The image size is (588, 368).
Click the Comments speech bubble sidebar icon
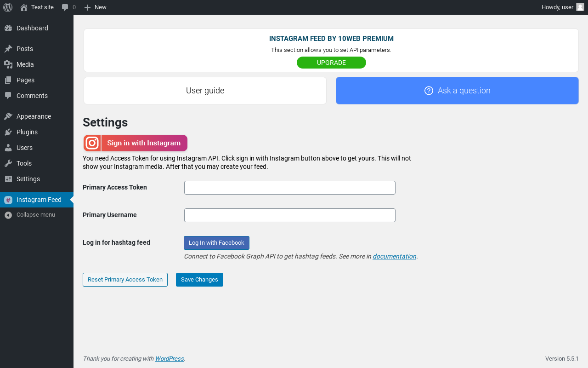(x=8, y=96)
